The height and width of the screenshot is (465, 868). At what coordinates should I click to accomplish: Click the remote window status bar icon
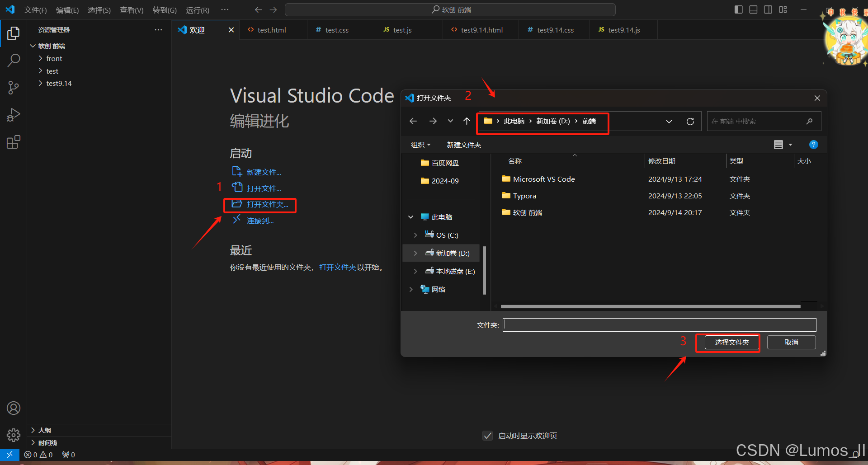(9, 455)
